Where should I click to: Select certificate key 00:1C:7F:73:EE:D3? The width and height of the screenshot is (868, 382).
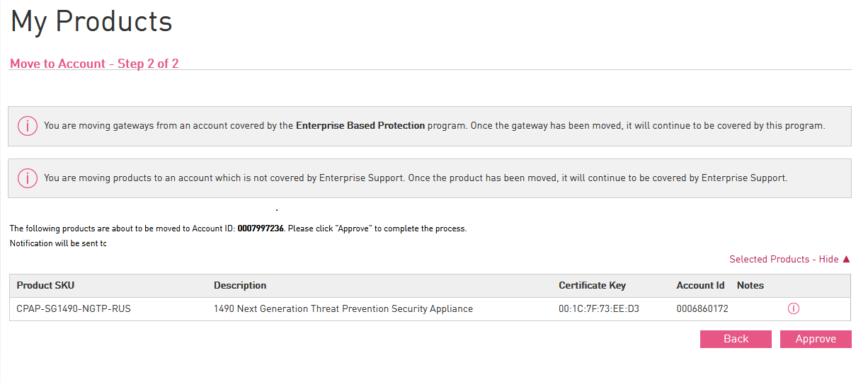pos(599,309)
